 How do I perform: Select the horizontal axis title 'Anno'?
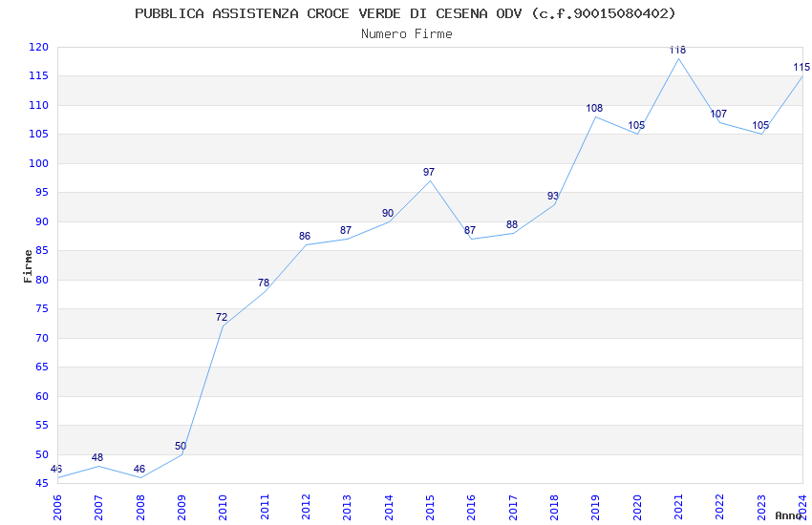pyautogui.click(x=788, y=515)
